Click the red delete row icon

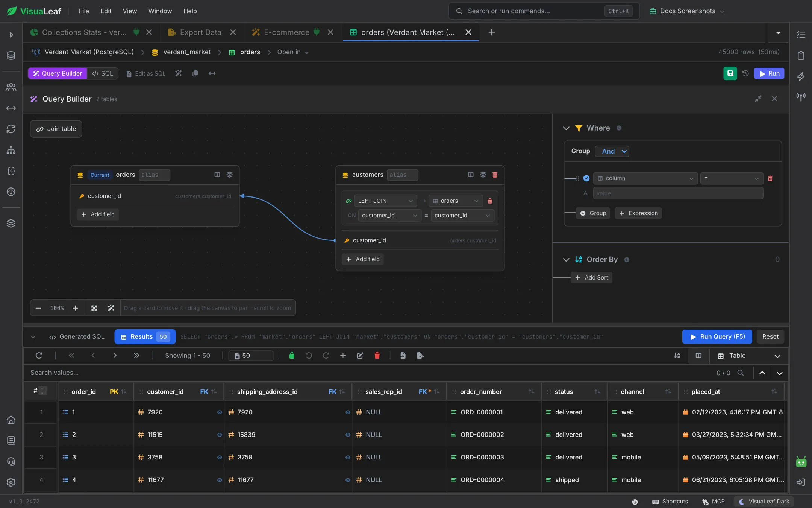(377, 356)
